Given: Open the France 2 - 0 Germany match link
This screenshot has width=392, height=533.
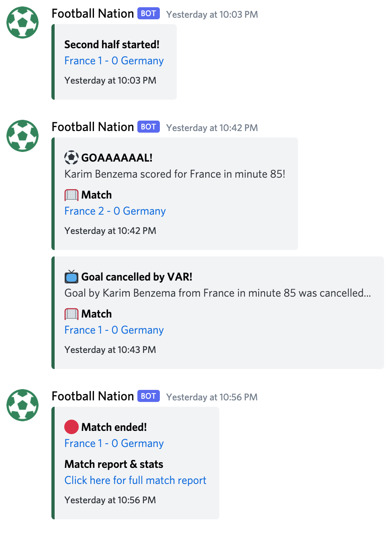Looking at the screenshot, I should pyautogui.click(x=115, y=211).
